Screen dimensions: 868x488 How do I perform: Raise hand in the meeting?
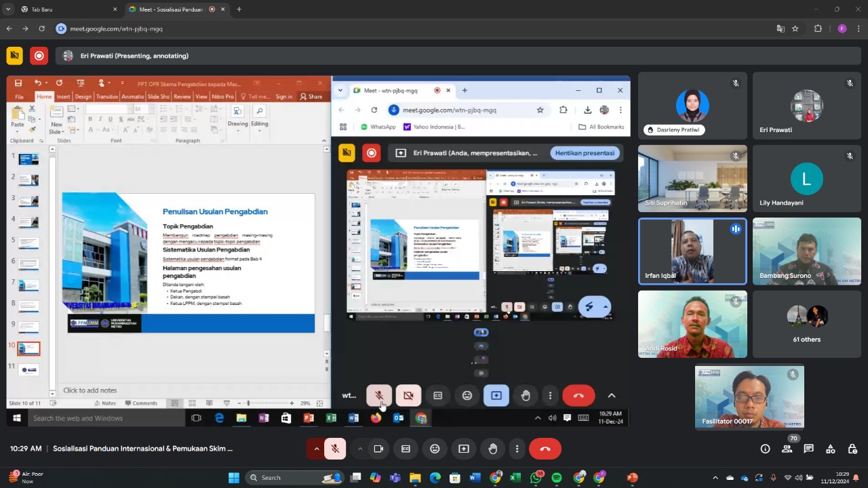493,449
